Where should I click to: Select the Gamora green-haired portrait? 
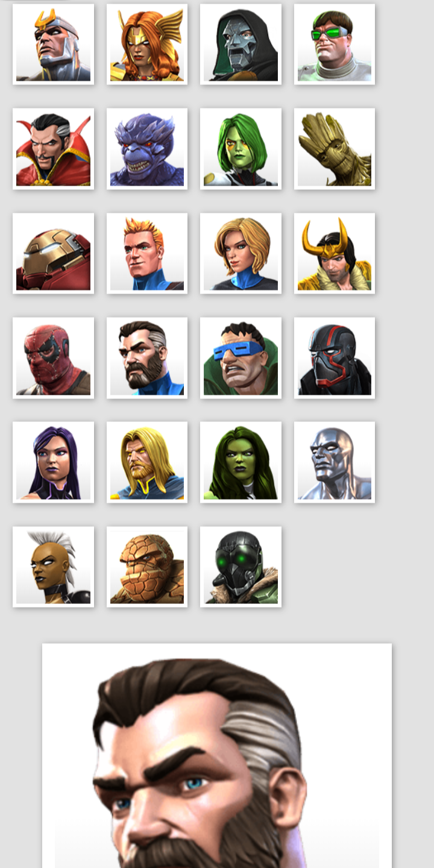(241, 149)
